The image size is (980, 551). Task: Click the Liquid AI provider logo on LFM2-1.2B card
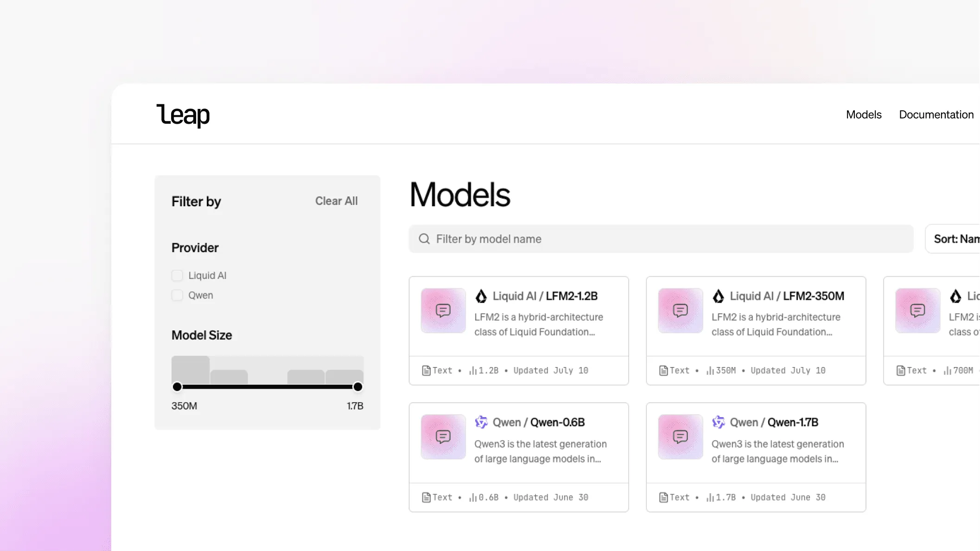(x=482, y=296)
